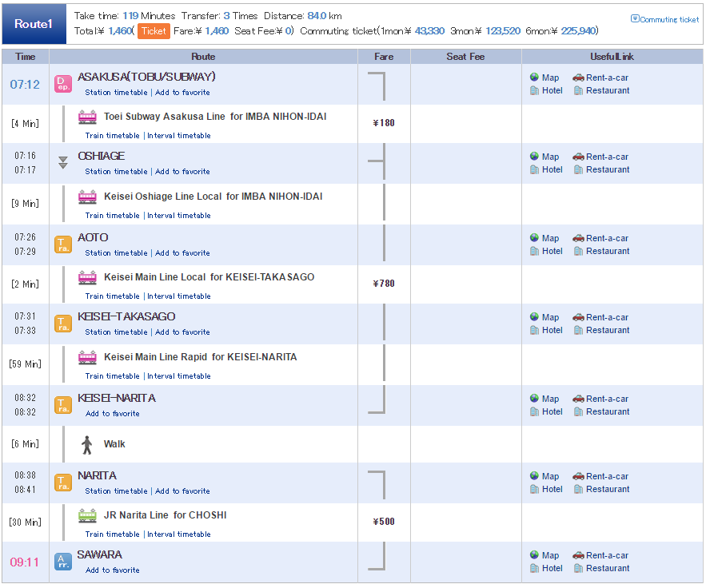This screenshot has height=588, width=710.
Task: Click the Restaurant icon in OSHIAGE row
Action: (578, 169)
